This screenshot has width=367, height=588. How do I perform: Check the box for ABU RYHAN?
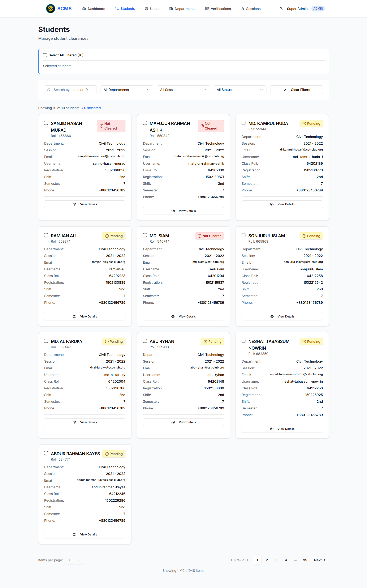pos(145,341)
